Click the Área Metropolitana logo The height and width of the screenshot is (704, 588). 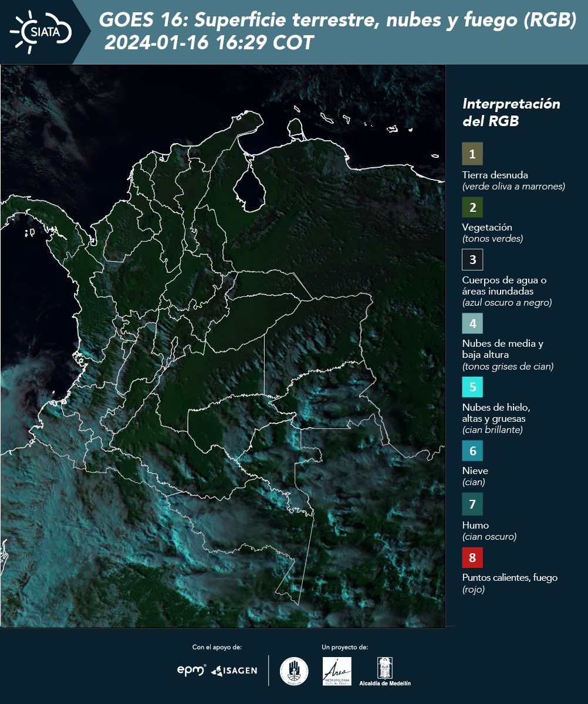click(337, 671)
